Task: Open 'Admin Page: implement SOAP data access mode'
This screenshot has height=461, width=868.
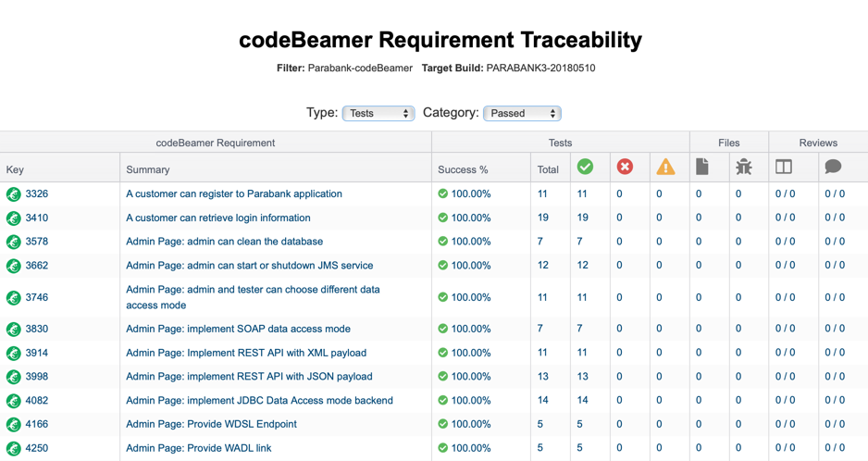Action: tap(238, 329)
